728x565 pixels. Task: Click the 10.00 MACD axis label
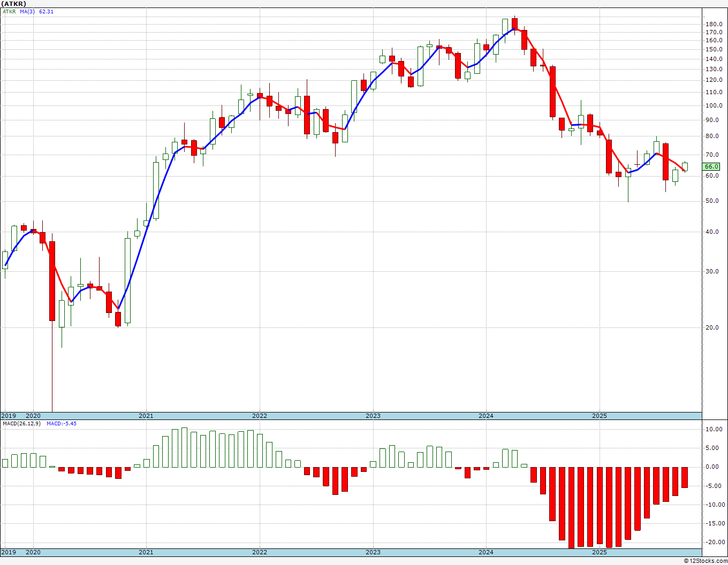click(715, 430)
